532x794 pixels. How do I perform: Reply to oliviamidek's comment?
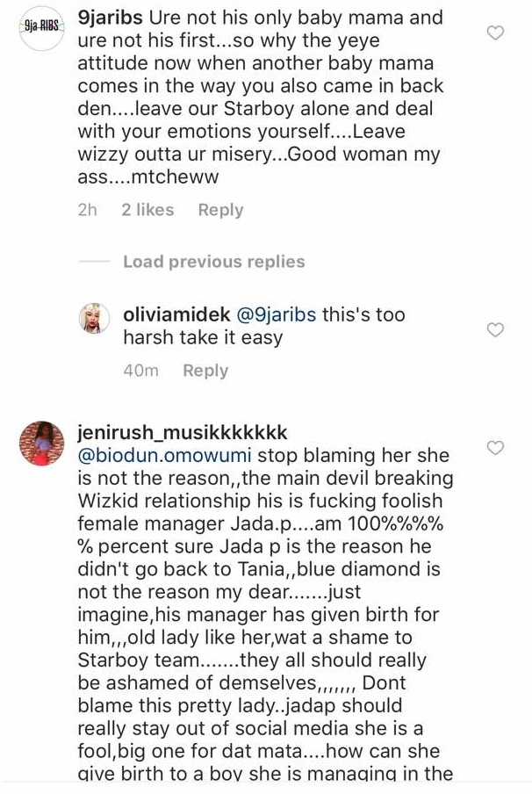click(x=205, y=371)
